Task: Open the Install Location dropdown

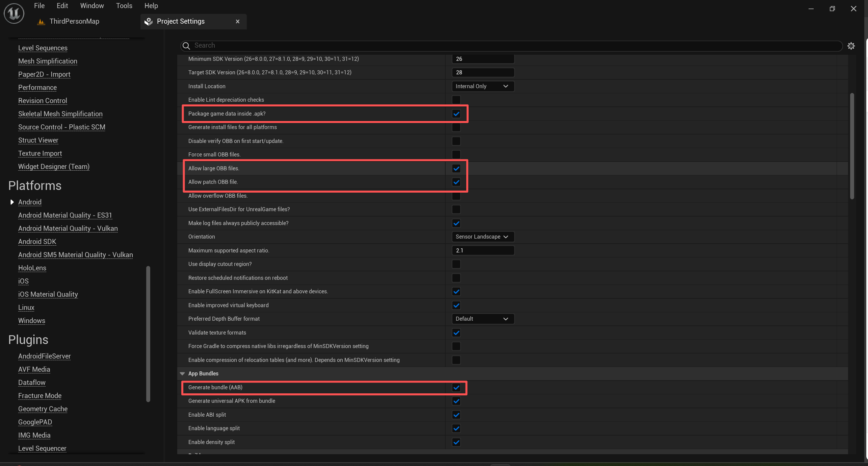Action: [x=482, y=87]
